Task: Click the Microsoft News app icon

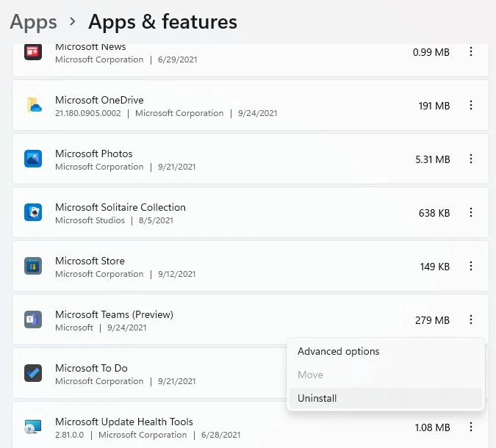Action: click(33, 51)
